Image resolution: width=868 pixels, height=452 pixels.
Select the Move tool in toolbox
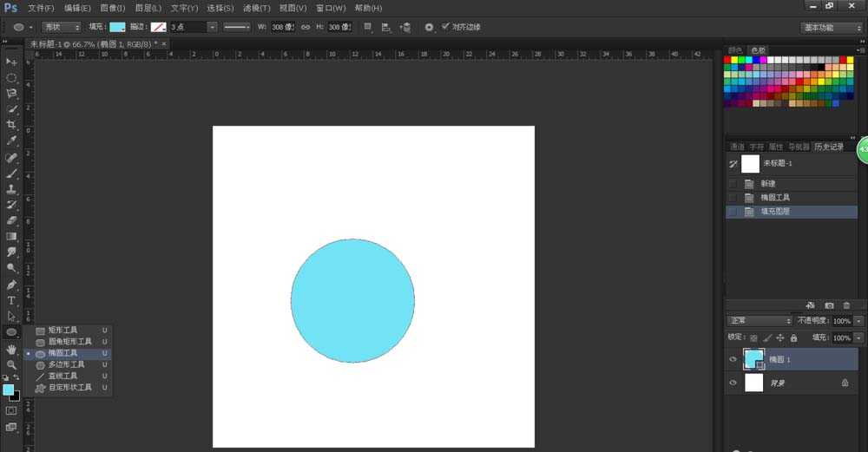pos(12,62)
